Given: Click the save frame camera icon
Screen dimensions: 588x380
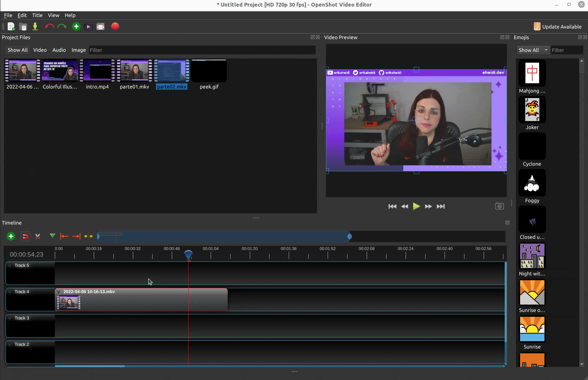Looking at the screenshot, I should tap(499, 206).
